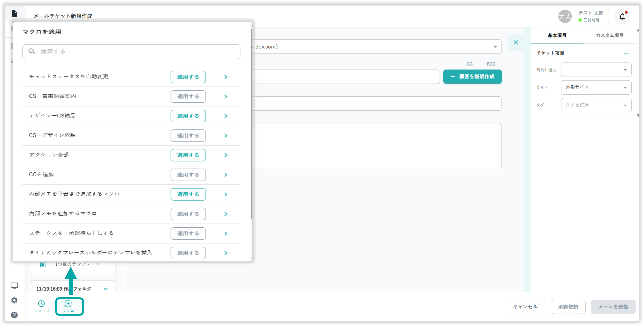This screenshot has width=644, height=326.
Task: Click the 顧客を新規作成 button
Action: coord(472,77)
